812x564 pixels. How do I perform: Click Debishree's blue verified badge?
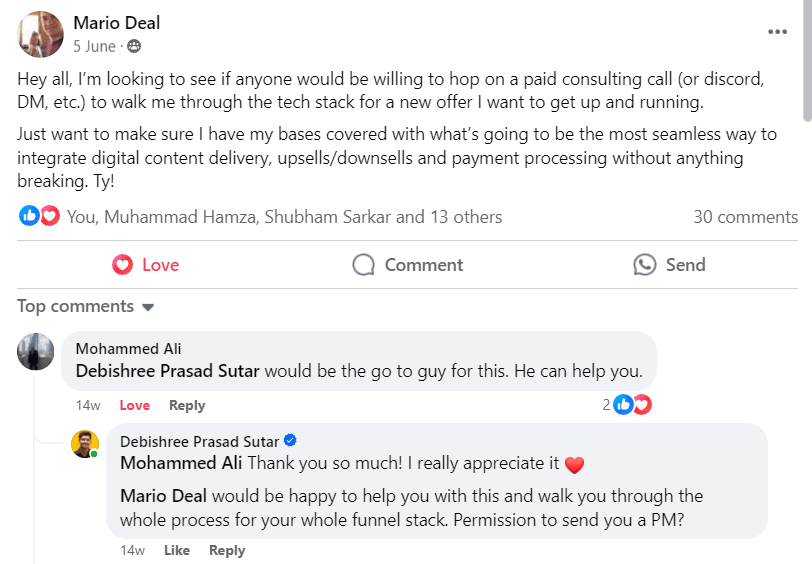290,441
